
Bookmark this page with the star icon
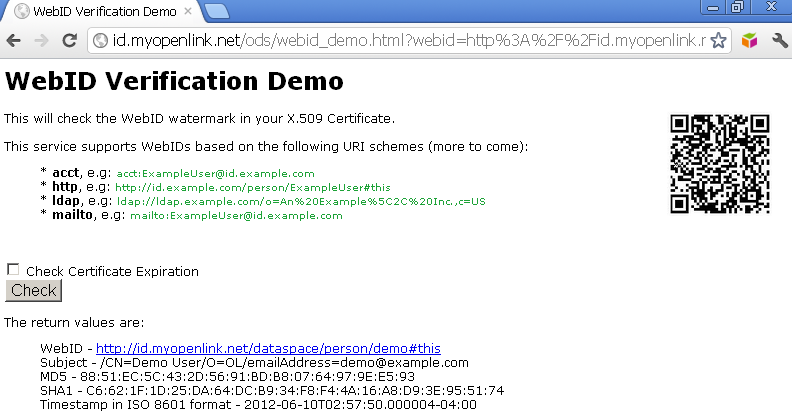pyautogui.click(x=717, y=41)
